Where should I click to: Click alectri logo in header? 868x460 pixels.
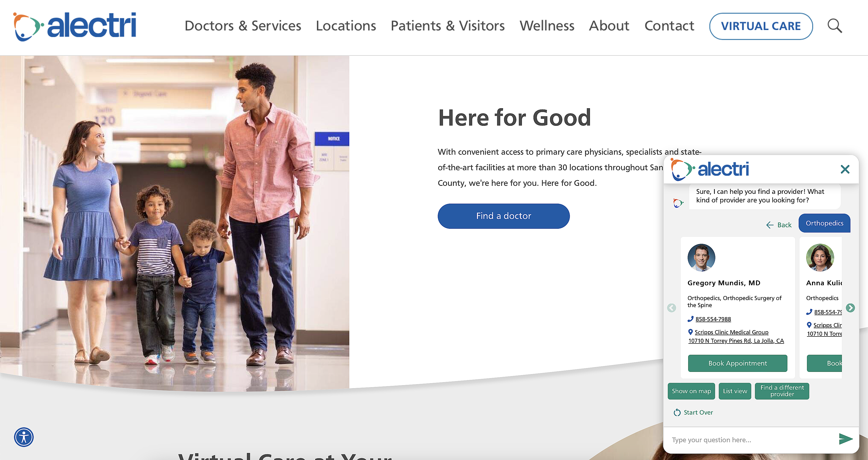point(75,26)
